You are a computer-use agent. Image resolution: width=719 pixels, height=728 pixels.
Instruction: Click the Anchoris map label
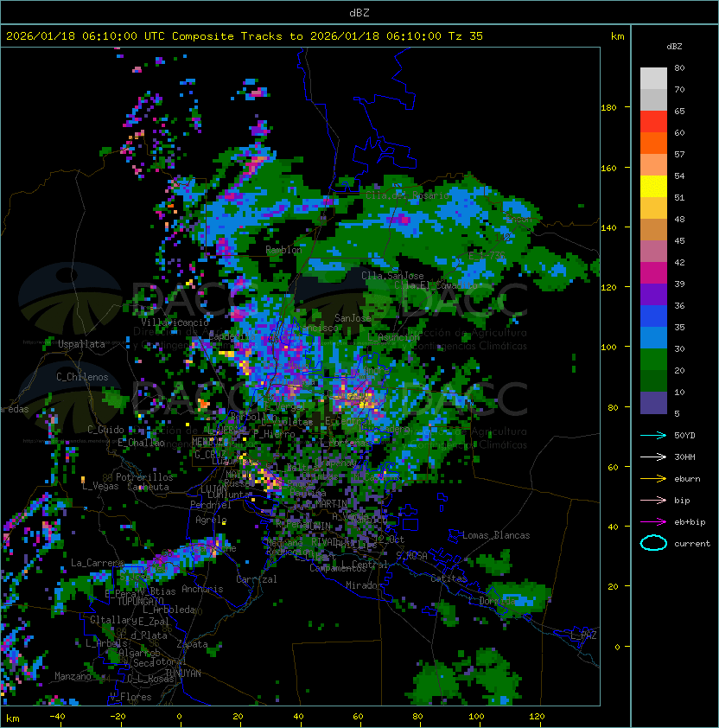[x=202, y=589]
